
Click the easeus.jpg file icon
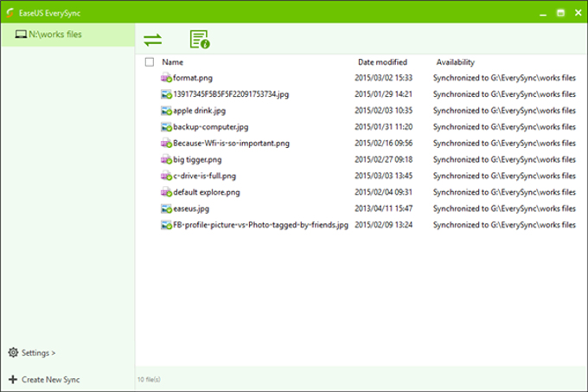(166, 209)
